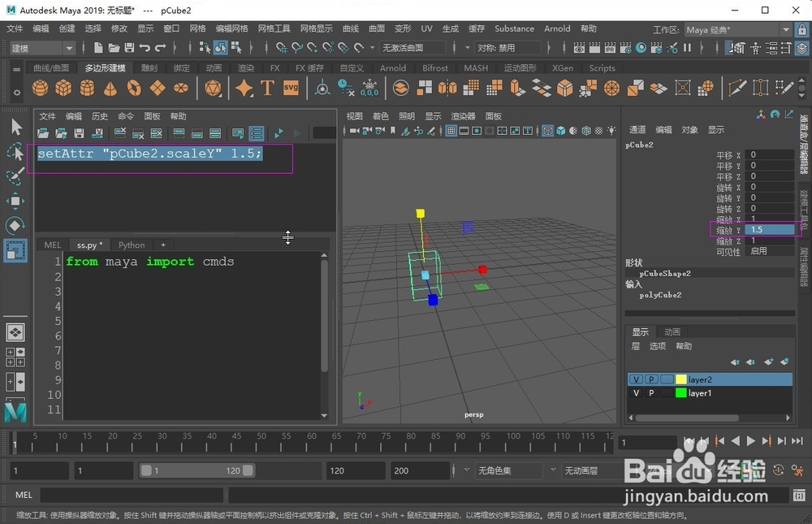Create polygon text with T icon

[x=267, y=88]
